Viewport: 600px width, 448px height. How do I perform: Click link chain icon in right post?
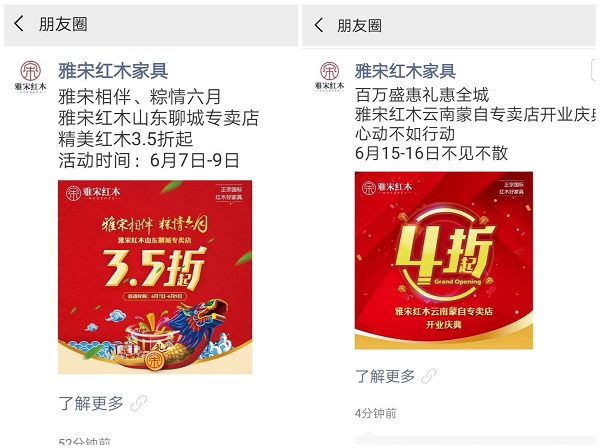(x=429, y=376)
